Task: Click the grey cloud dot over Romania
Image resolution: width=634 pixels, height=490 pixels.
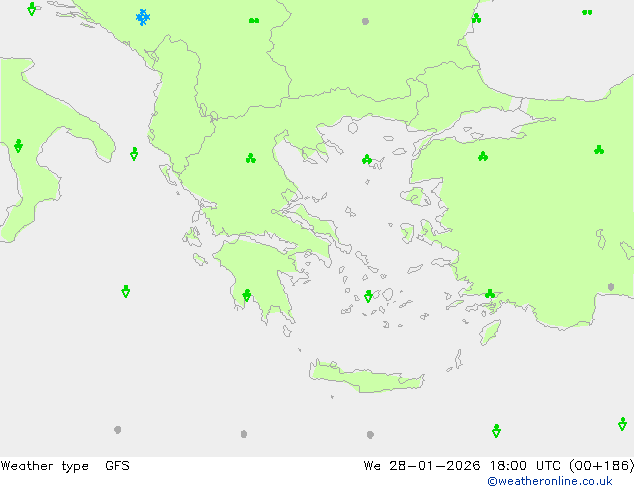Action: 366,21
